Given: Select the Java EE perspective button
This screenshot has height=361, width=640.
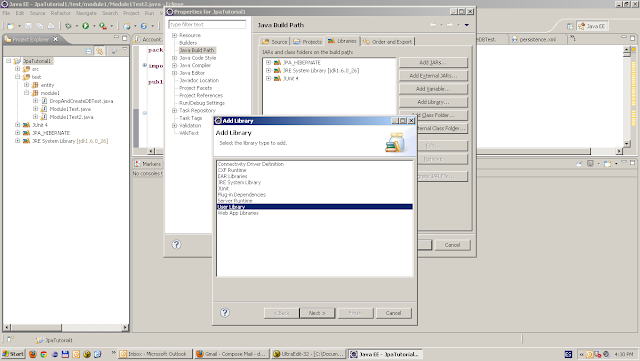Looking at the screenshot, I should pos(592,26).
